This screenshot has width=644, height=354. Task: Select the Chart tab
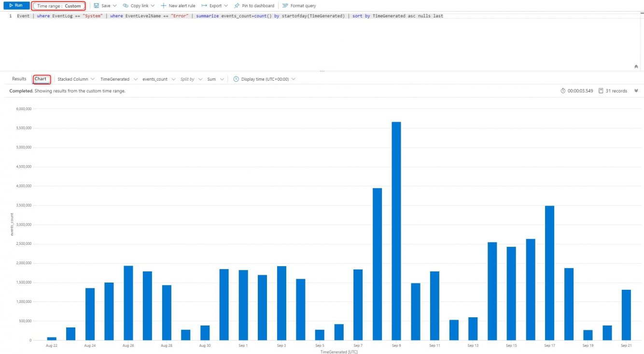(40, 79)
